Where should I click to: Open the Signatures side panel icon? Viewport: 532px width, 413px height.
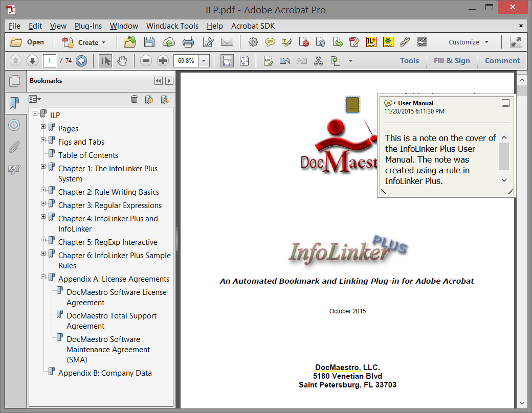[14, 169]
